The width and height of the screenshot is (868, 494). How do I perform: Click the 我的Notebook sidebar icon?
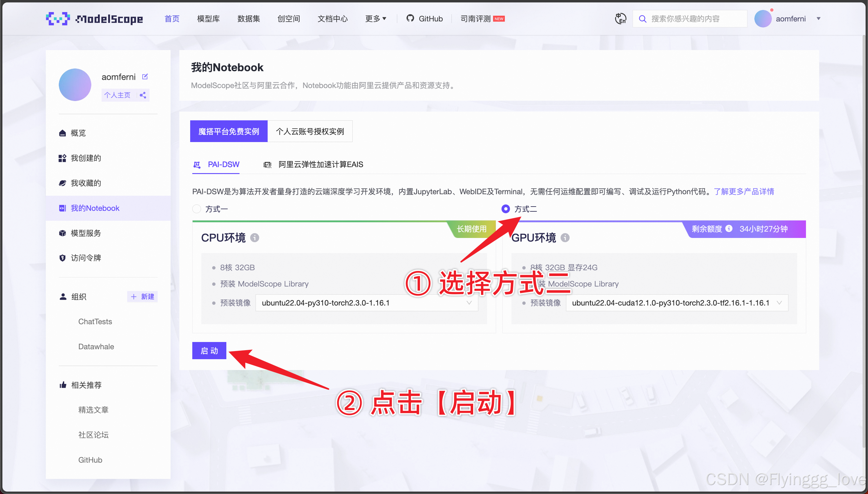(x=62, y=208)
